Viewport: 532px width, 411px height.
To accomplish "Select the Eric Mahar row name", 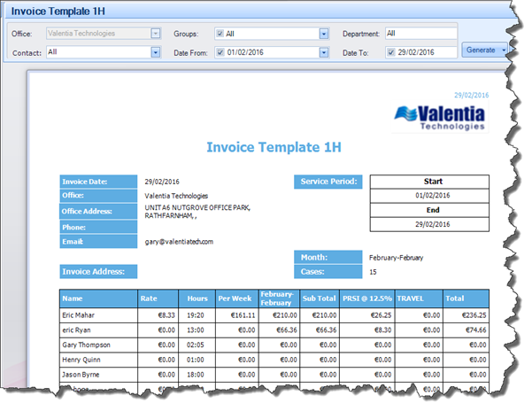I will [78, 315].
